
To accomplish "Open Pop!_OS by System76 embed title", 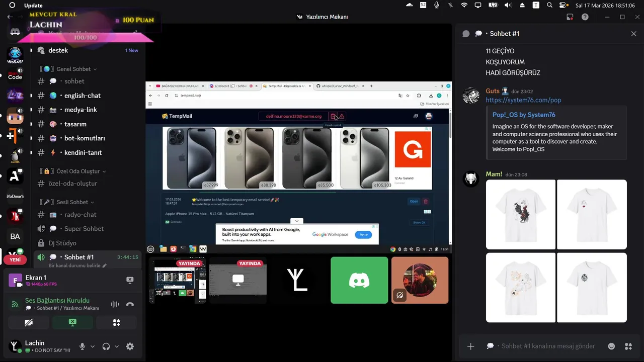I will coord(524,115).
